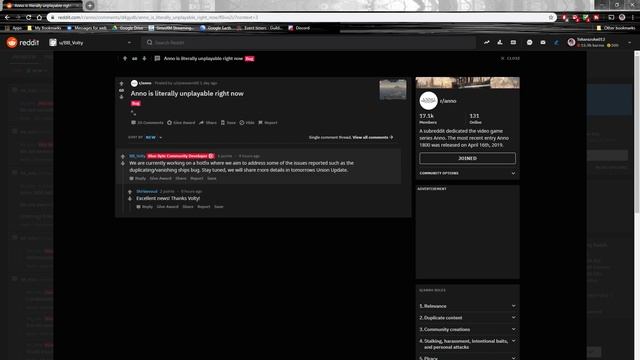Viewport: 640px width, 360px height.
Task: Expand rule 1 Relevance
Action: pos(467,306)
